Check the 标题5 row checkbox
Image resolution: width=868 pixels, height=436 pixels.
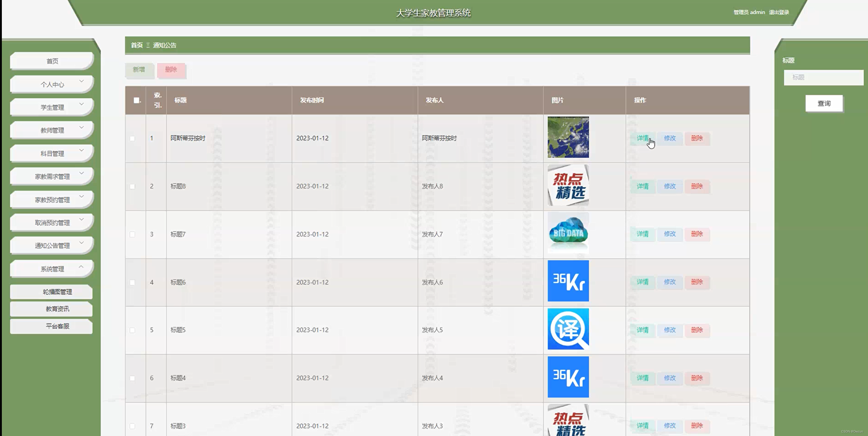pyautogui.click(x=132, y=330)
